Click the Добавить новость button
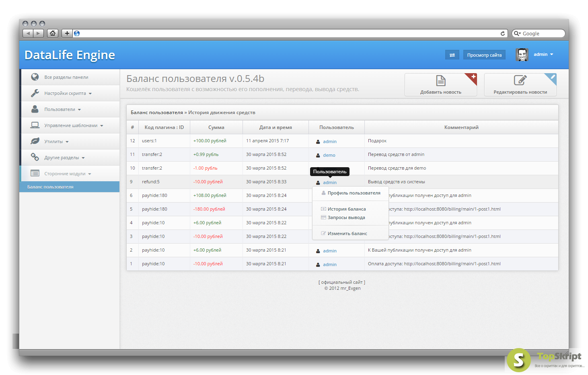 point(441,84)
